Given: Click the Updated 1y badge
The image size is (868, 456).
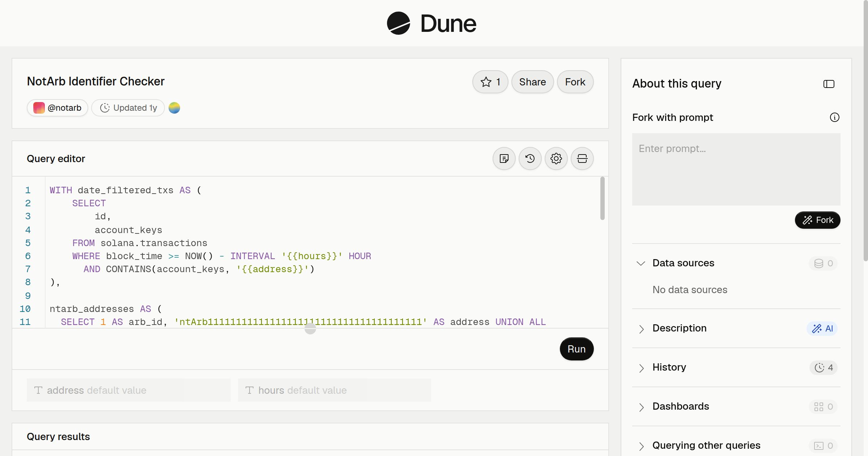Looking at the screenshot, I should pyautogui.click(x=128, y=108).
